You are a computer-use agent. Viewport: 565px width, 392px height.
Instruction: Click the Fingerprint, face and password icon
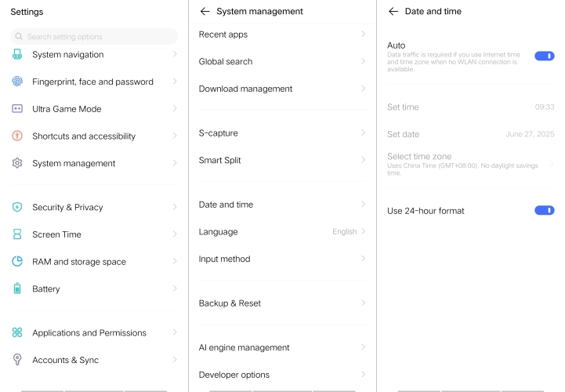pos(17,82)
